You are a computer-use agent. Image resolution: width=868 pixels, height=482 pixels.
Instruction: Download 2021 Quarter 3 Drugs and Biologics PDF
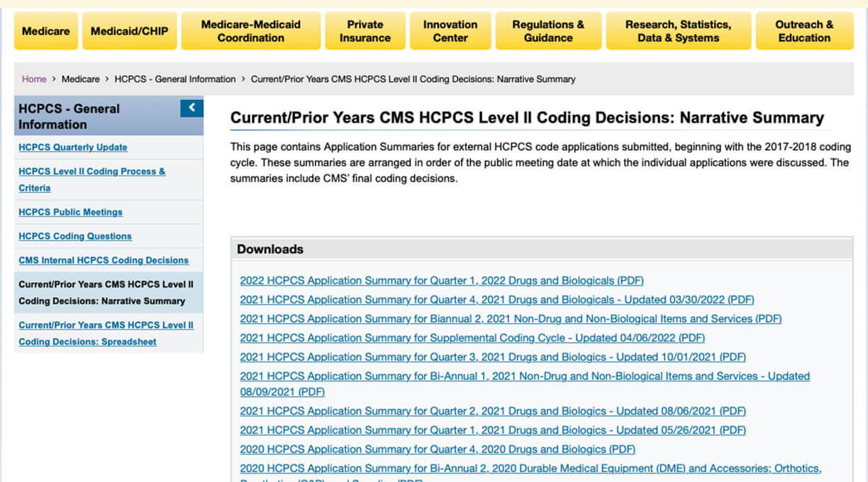[x=493, y=357]
